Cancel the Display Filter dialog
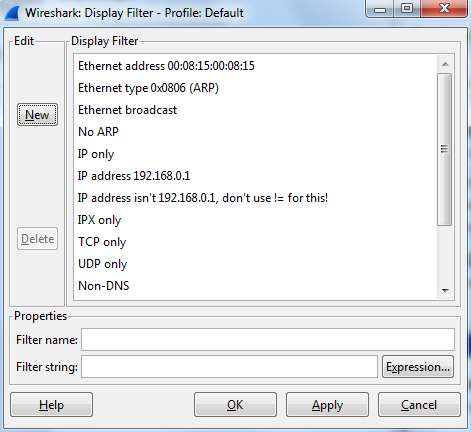This screenshot has width=471, height=432. (x=419, y=405)
